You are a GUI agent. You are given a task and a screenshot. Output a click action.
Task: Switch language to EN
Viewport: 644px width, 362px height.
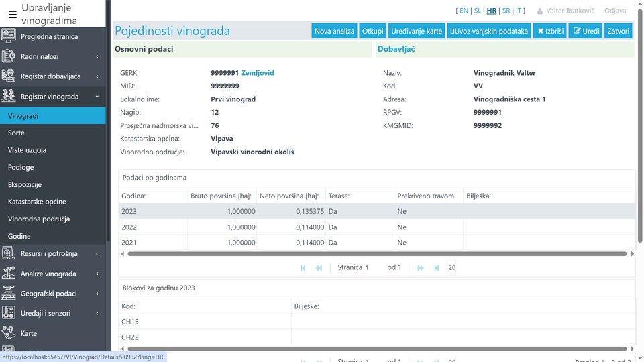pos(464,11)
